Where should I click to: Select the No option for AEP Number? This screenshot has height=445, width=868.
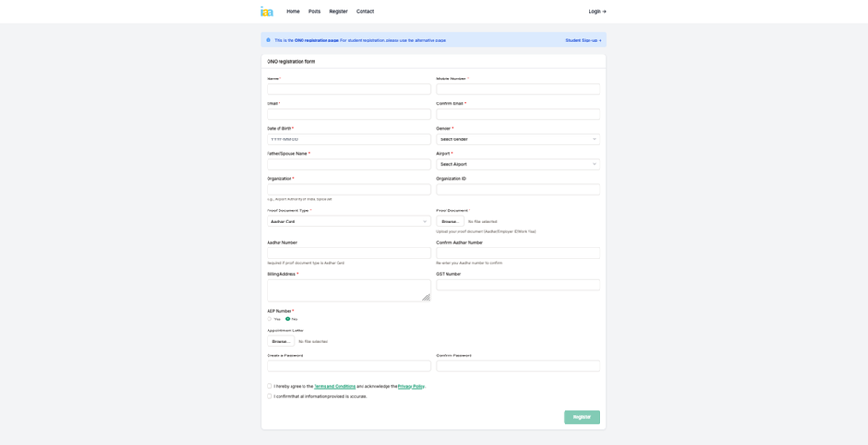(288, 319)
